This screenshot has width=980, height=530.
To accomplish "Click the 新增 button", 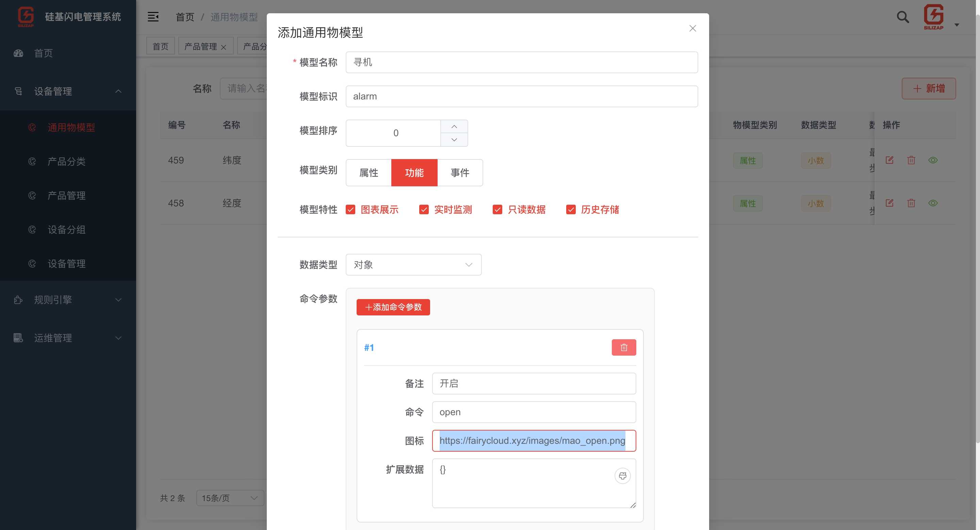I will pyautogui.click(x=928, y=88).
